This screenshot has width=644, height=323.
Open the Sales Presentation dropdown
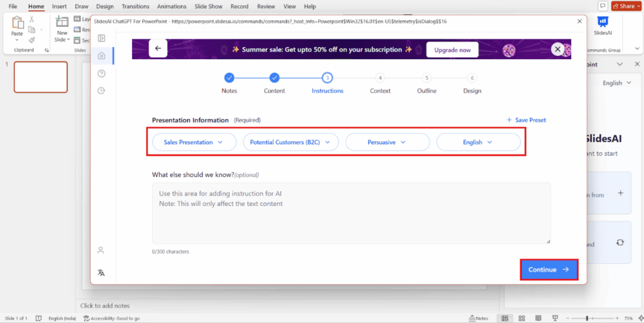pos(193,142)
